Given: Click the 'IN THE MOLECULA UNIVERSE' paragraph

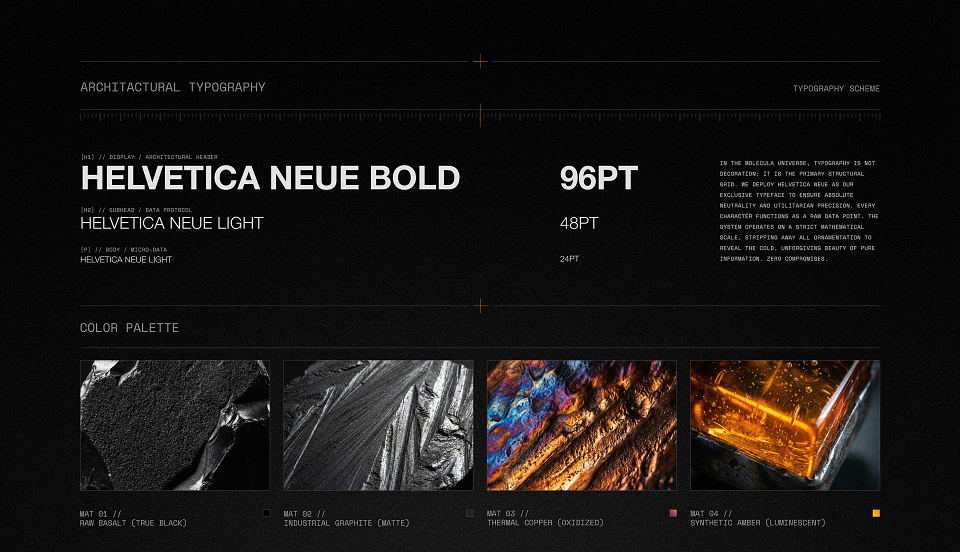Looking at the screenshot, I should [x=798, y=211].
